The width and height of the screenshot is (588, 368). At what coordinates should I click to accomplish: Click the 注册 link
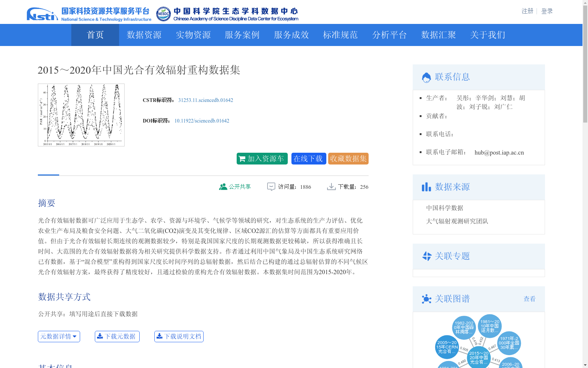527,11
